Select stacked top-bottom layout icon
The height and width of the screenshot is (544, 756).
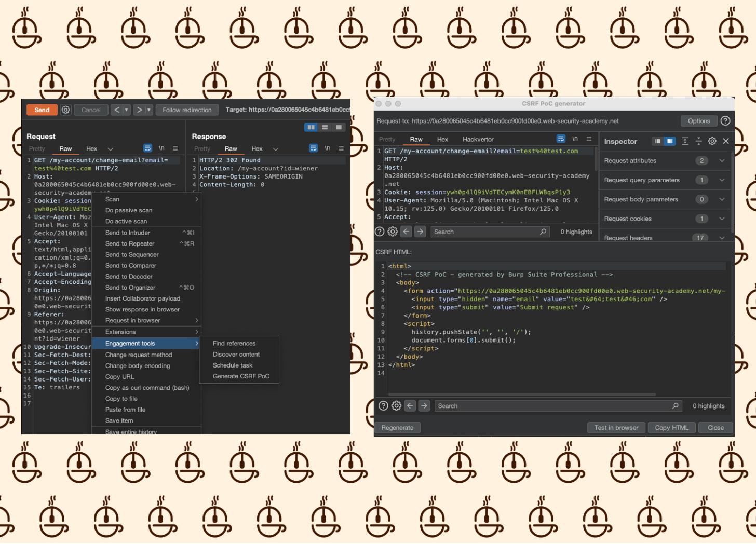click(325, 127)
